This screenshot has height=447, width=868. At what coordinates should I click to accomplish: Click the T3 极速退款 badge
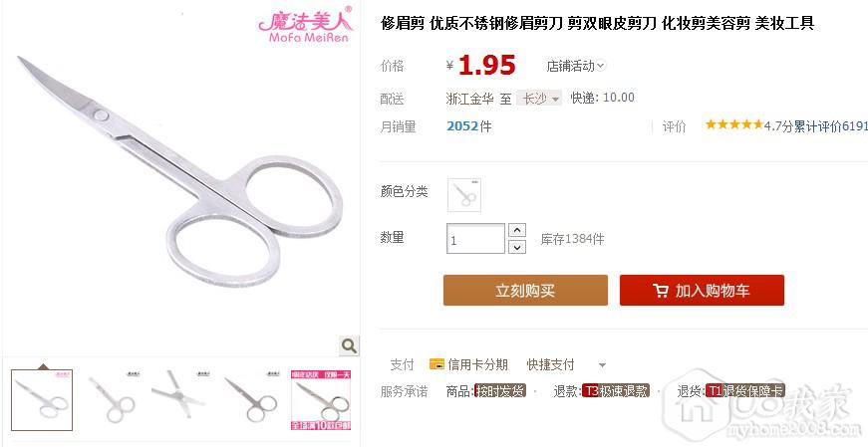point(616,390)
